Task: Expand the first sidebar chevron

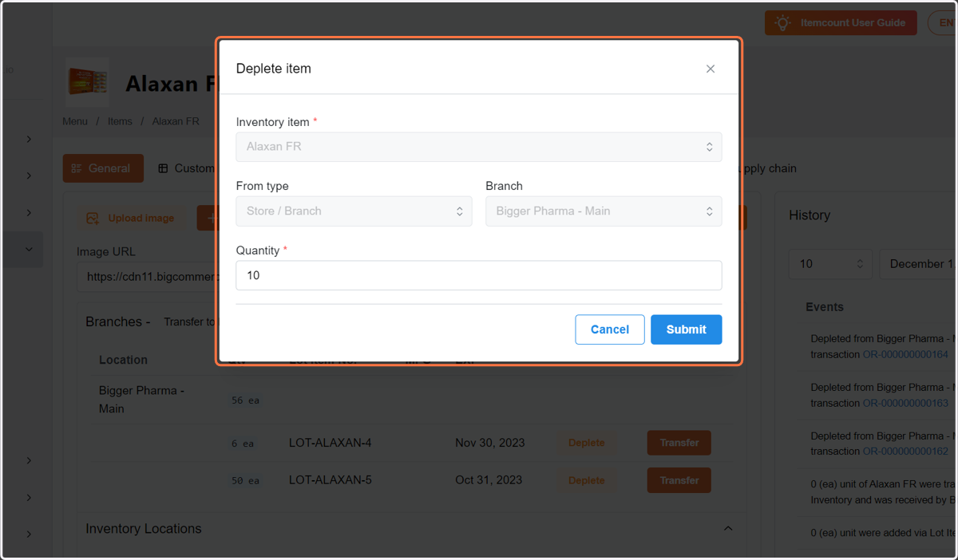Action: [29, 139]
